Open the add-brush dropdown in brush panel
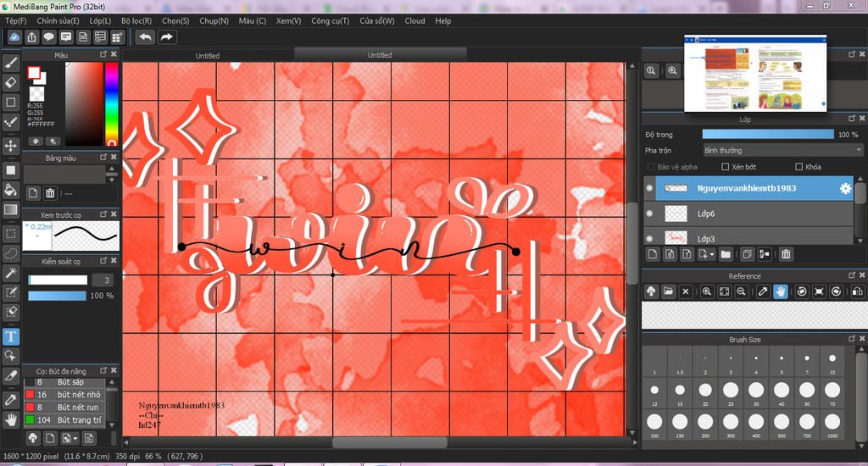Screen dimensions: 868x466 click(75, 439)
